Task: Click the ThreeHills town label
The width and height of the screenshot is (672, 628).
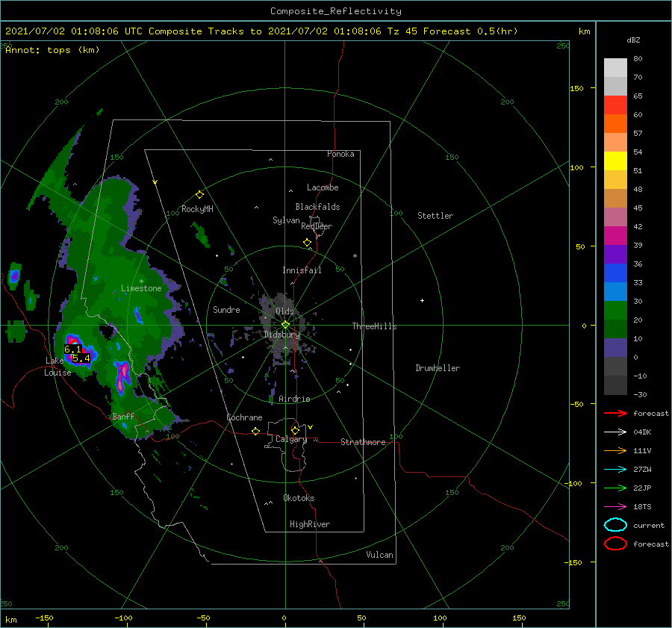Action: pyautogui.click(x=375, y=326)
